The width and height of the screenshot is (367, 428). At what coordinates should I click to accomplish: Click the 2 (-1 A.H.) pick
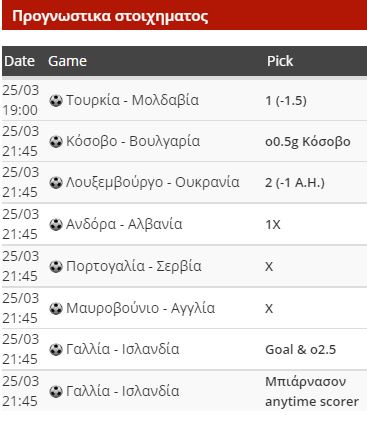coord(295,183)
